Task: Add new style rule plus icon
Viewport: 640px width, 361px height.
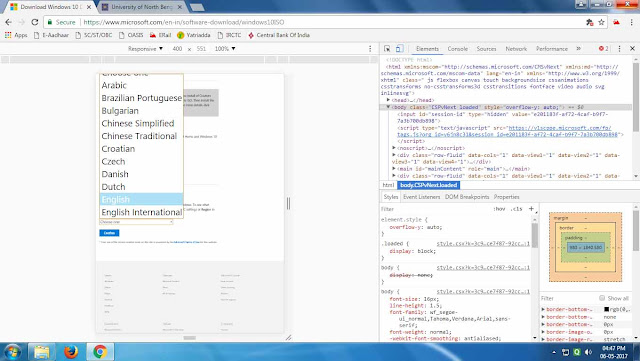Action: [x=531, y=209]
